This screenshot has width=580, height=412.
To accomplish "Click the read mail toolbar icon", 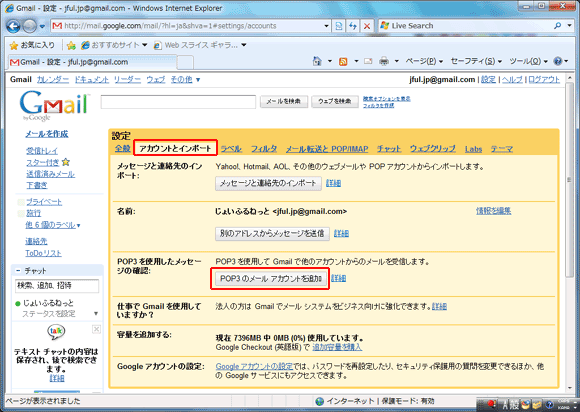I will tap(368, 61).
